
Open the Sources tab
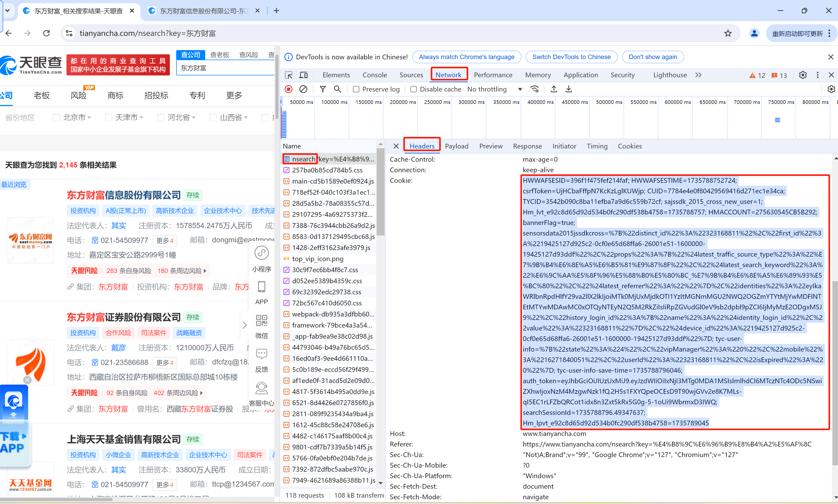click(411, 75)
